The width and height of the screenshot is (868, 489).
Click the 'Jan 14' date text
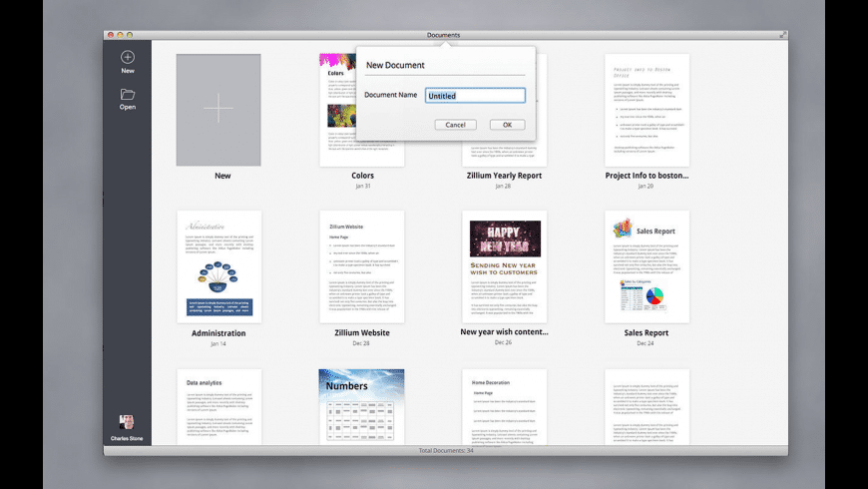point(218,344)
